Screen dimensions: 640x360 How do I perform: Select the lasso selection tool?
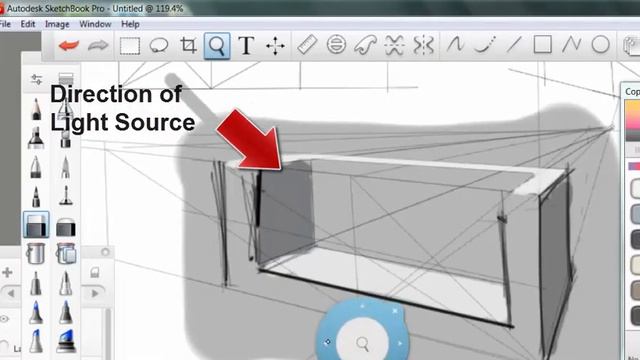click(159, 45)
